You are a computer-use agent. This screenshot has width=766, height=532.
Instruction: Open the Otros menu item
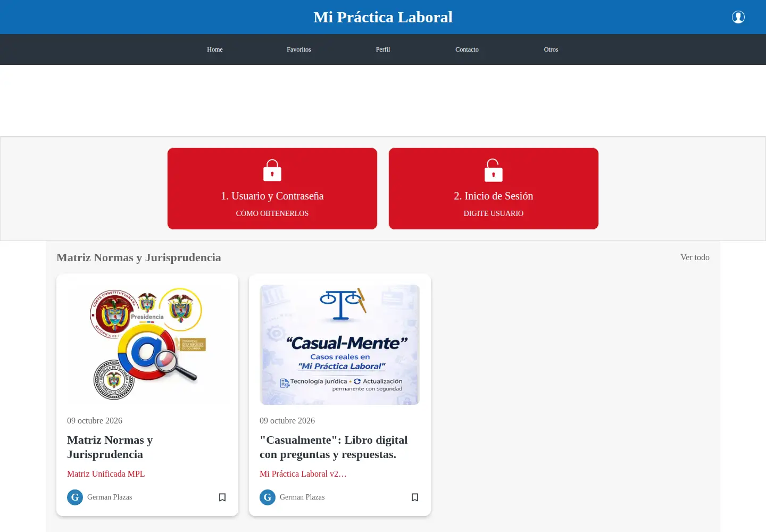551,49
